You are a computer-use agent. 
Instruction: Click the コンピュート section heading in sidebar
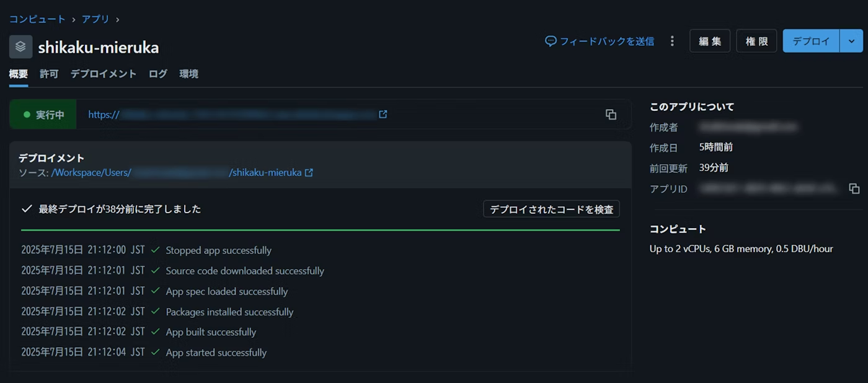[x=678, y=229]
